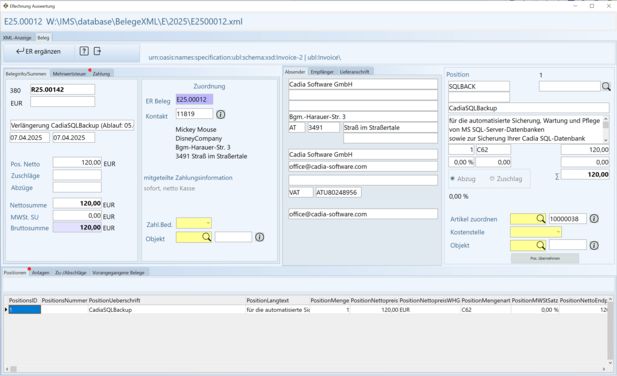Click the help question-mark icon in the toolbar

coord(84,51)
